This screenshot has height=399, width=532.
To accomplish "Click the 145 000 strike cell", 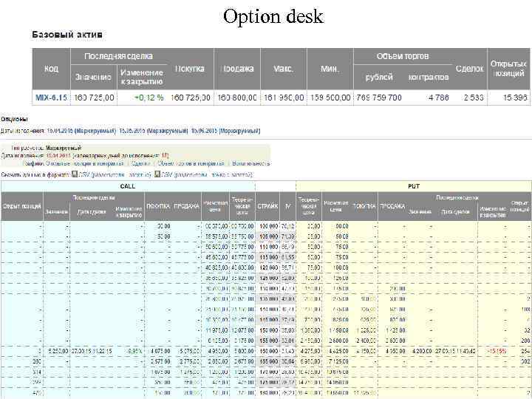I will coord(269,320).
